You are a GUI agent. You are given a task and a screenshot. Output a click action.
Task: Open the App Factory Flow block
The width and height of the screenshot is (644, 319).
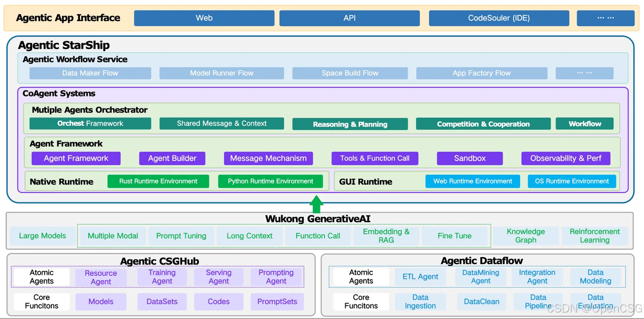pos(481,73)
